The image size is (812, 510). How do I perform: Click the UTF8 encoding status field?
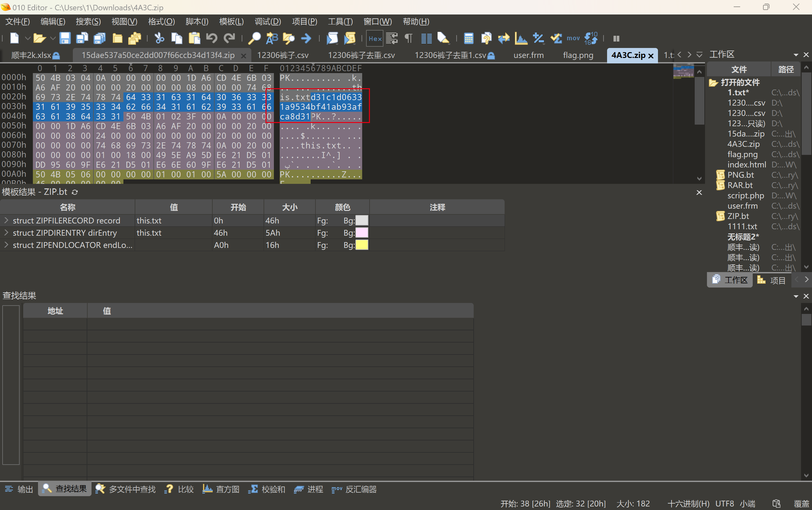pos(724,504)
